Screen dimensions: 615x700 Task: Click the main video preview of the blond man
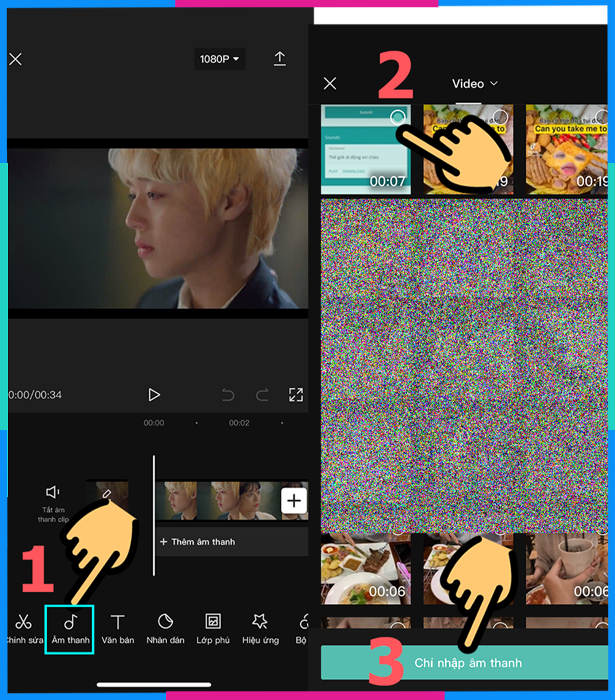(157, 228)
